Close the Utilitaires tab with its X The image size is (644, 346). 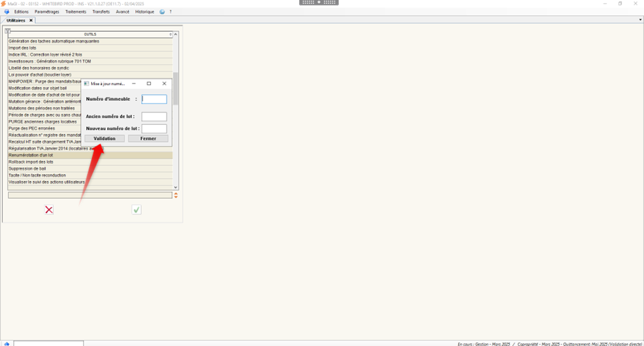coord(31,21)
